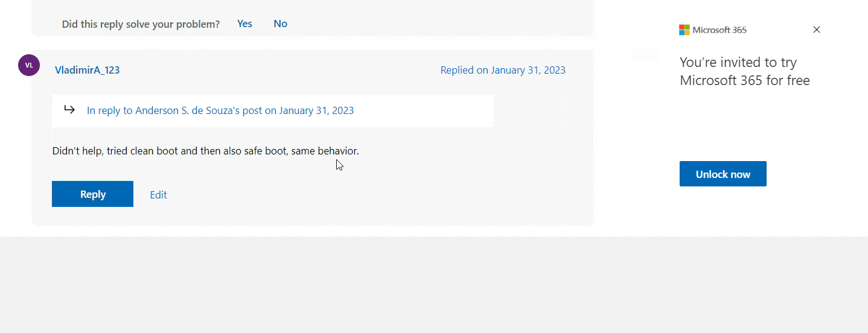Viewport: 868px width, 333px height.
Task: Follow In reply to Anderson S. de Souza's post link
Action: [220, 110]
